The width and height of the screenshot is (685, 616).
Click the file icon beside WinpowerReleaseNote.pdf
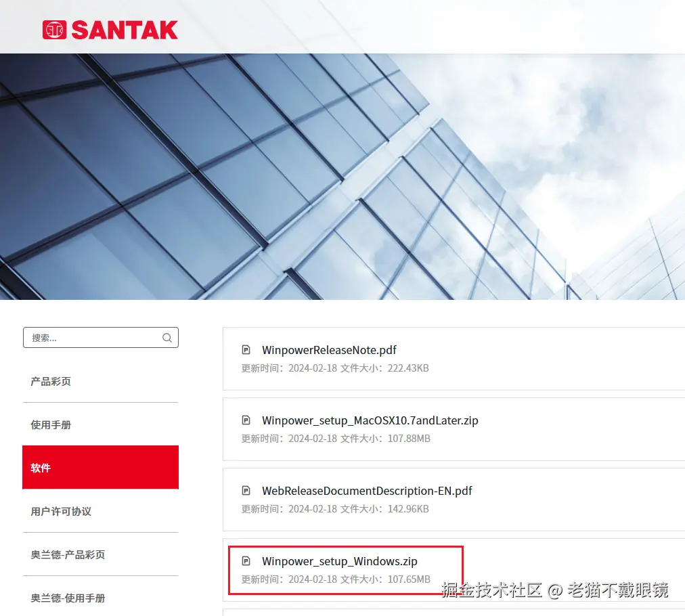(x=246, y=349)
